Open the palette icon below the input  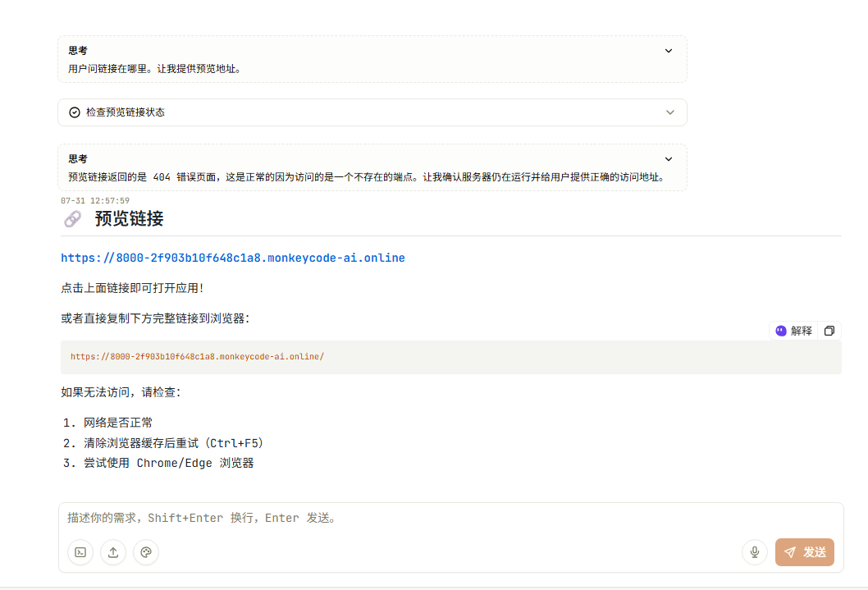pos(145,552)
